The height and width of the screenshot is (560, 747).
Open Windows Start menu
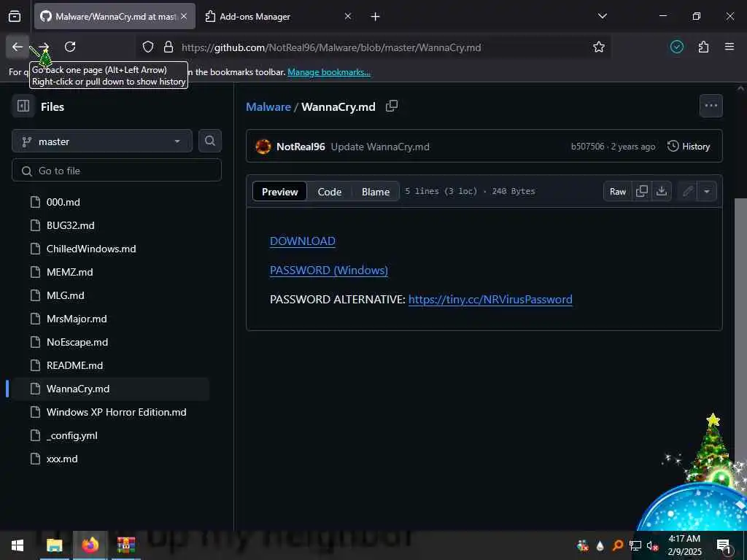point(18,545)
